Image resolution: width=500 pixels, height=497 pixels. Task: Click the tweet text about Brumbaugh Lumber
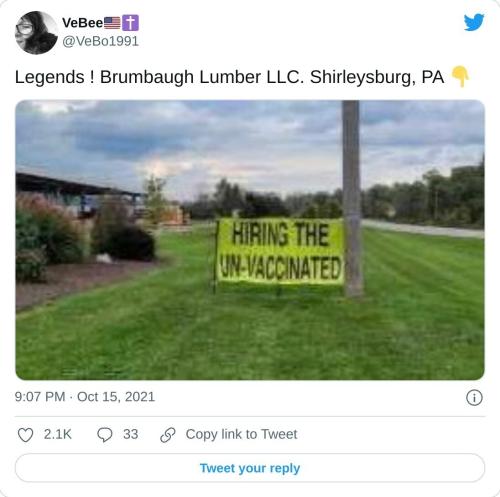(229, 77)
